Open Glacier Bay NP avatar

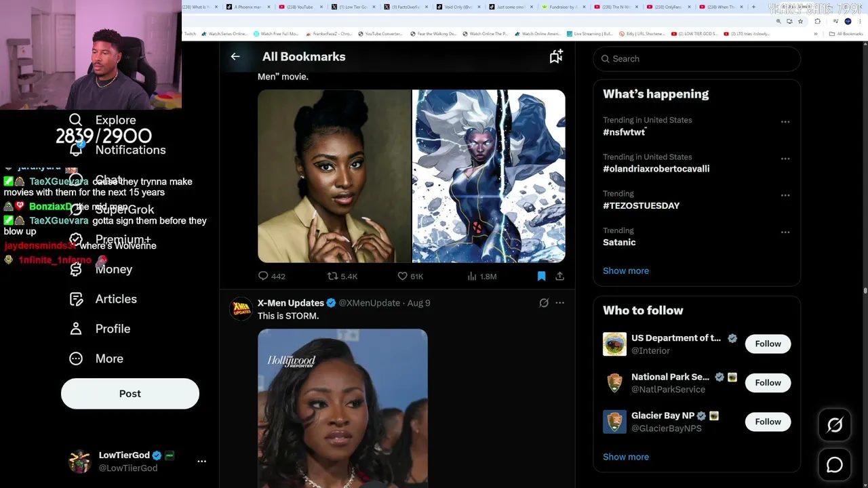coord(615,422)
